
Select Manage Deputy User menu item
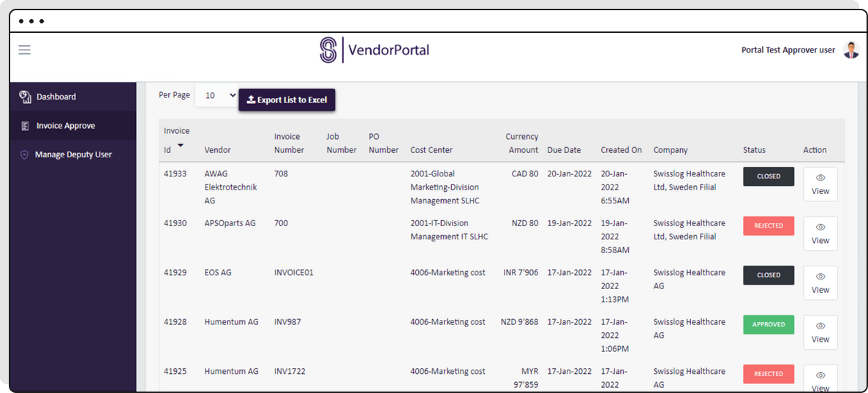73,155
